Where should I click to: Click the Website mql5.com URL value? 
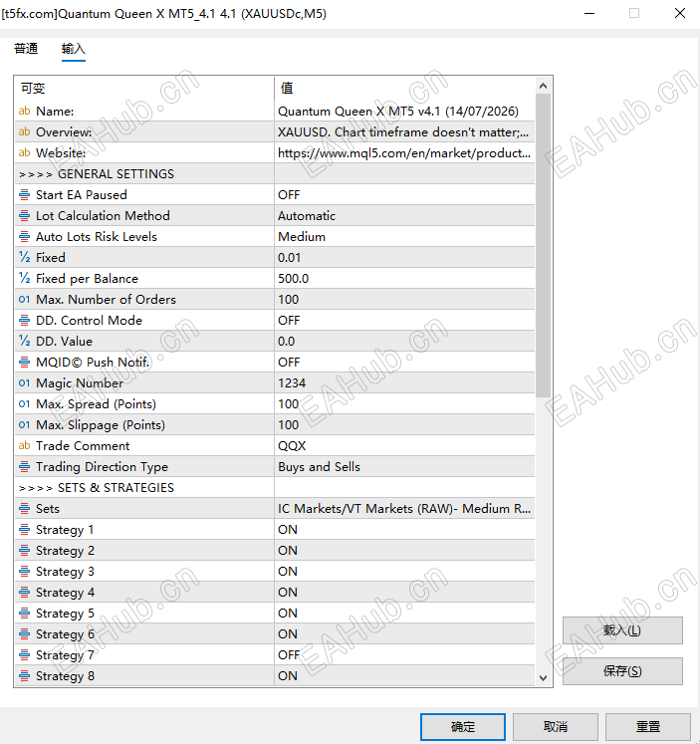point(404,152)
